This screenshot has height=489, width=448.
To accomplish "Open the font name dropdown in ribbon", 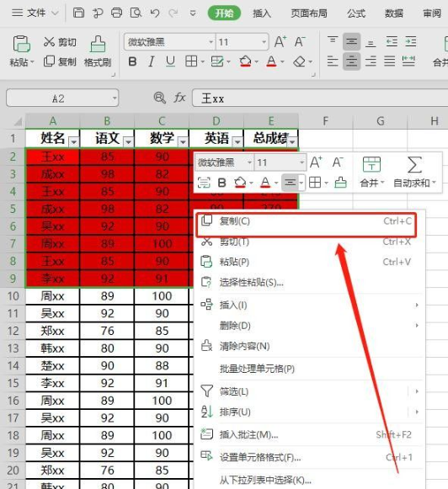I will click(x=211, y=42).
